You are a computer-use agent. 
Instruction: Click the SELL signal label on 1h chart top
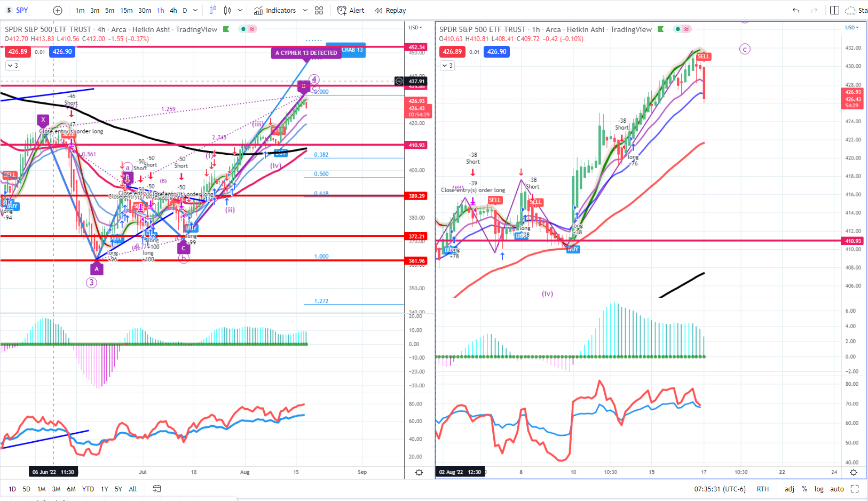tap(703, 56)
